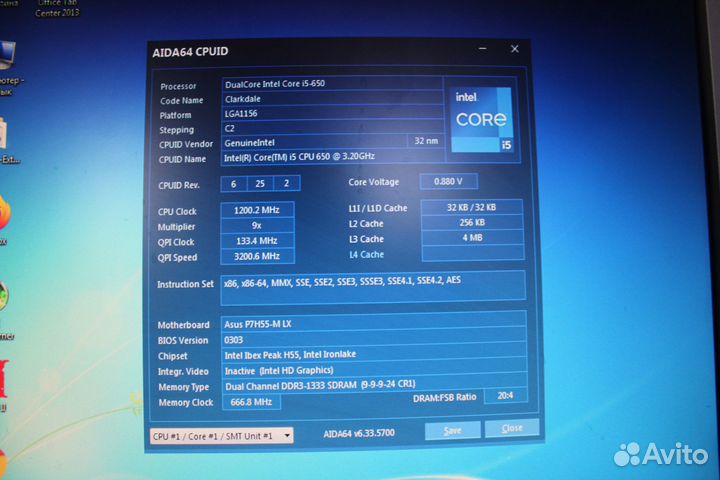Click the CPUID Rev. value 6

coord(234,184)
